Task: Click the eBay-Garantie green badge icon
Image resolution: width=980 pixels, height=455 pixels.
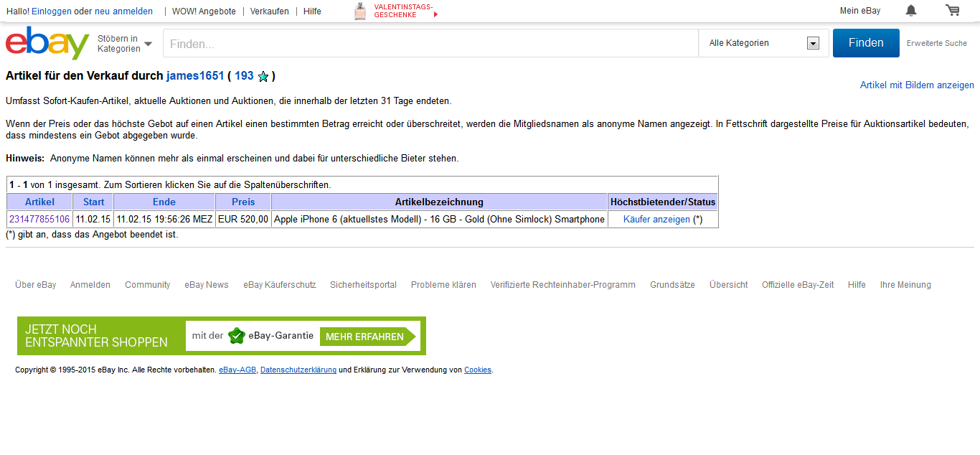Action: [x=237, y=336]
